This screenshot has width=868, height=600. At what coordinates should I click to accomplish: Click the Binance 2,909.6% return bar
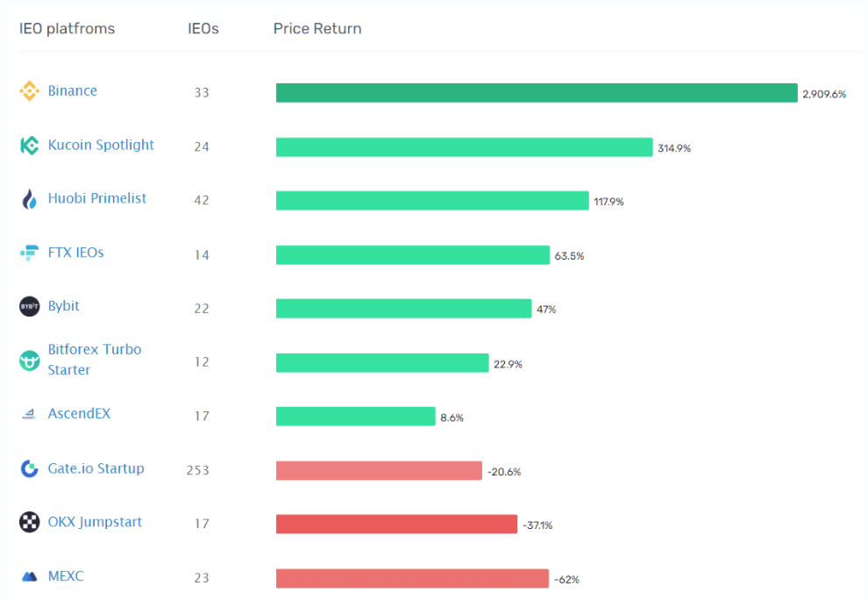(x=537, y=93)
